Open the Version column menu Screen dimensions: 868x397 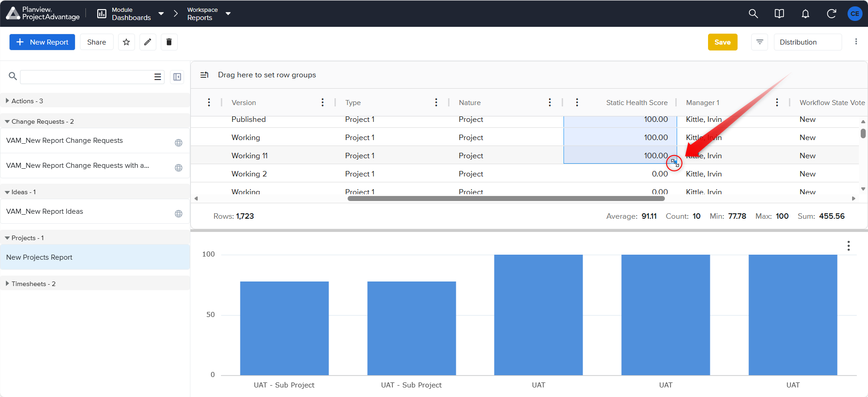pos(323,102)
